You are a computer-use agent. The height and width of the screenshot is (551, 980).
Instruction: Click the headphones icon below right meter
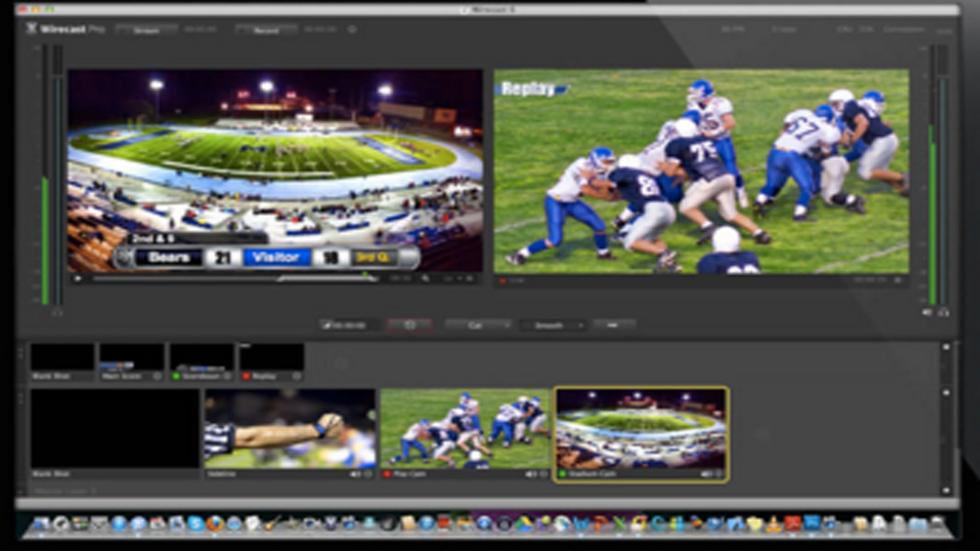(x=944, y=312)
